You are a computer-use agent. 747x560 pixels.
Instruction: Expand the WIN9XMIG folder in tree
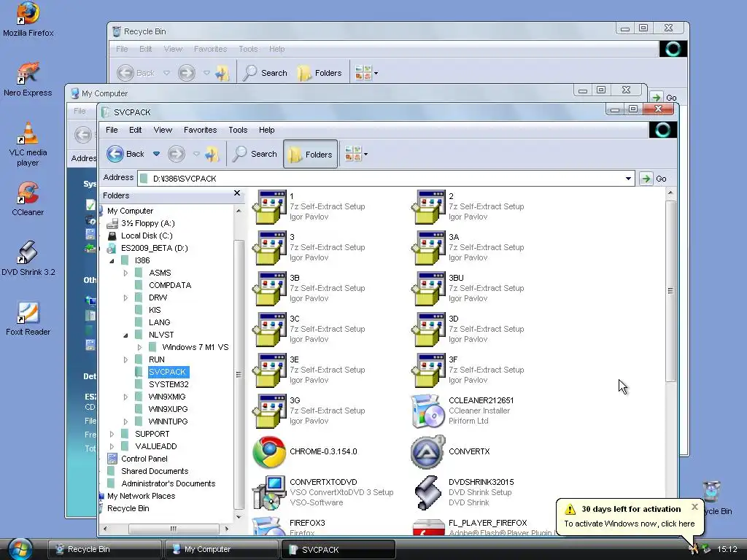(125, 397)
